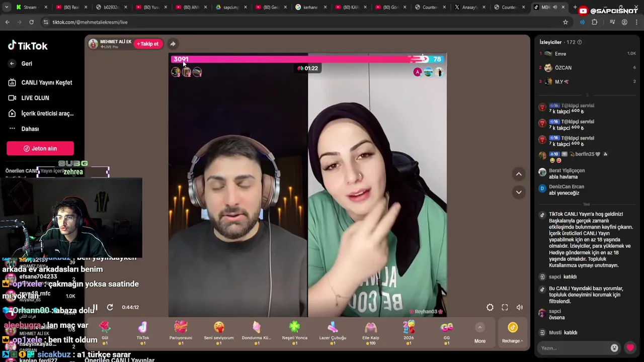Open new browser tab plus button
This screenshot has height=362, width=644.
(575, 7)
